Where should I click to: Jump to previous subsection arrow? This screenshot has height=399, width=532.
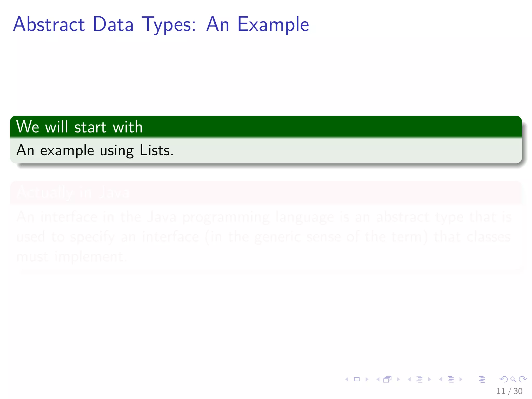click(409, 380)
